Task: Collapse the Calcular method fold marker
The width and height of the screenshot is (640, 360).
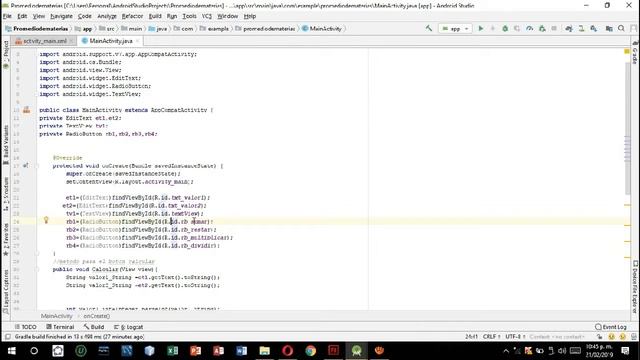Action: [37, 269]
